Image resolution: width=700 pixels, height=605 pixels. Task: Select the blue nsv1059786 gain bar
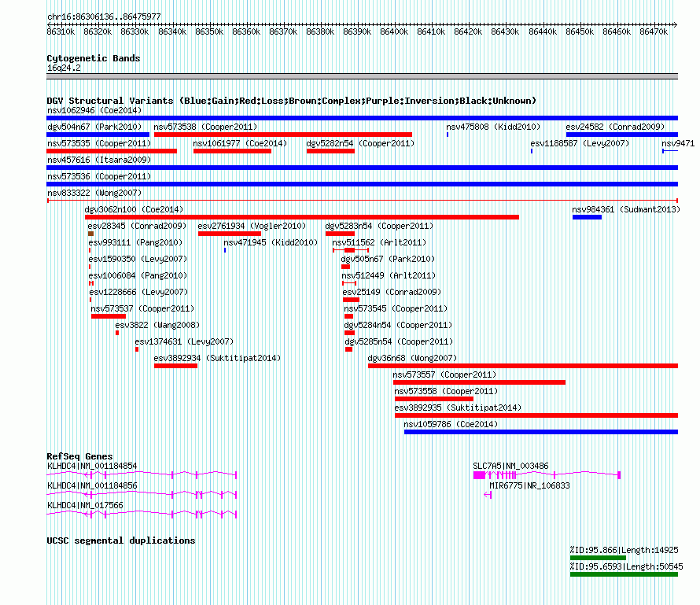(541, 432)
